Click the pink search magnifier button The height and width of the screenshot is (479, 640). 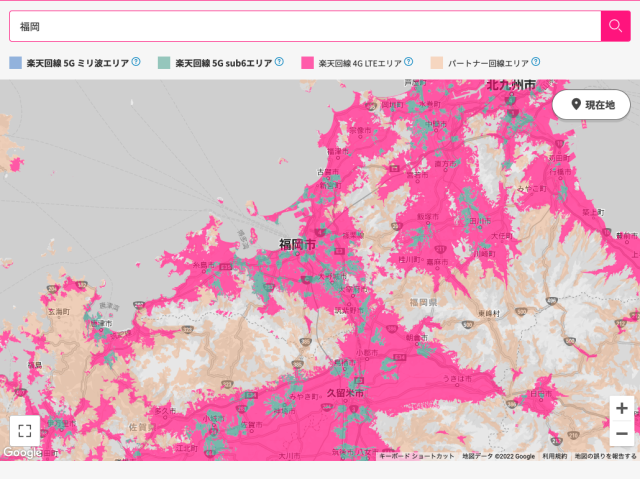click(x=616, y=26)
